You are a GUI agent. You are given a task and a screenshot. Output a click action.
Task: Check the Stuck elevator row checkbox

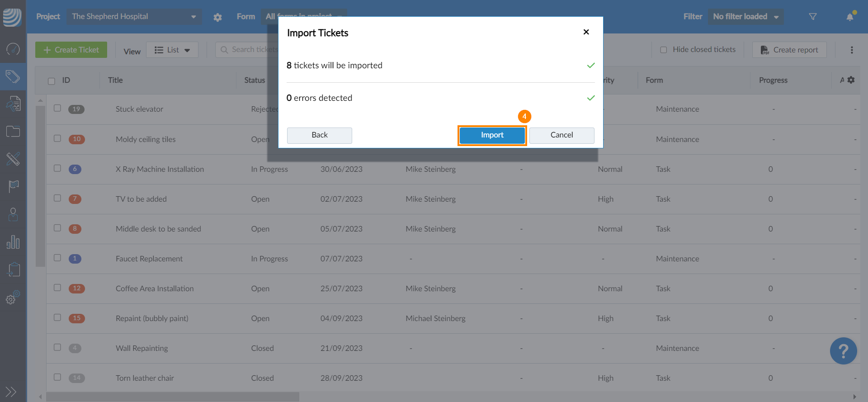(x=57, y=108)
